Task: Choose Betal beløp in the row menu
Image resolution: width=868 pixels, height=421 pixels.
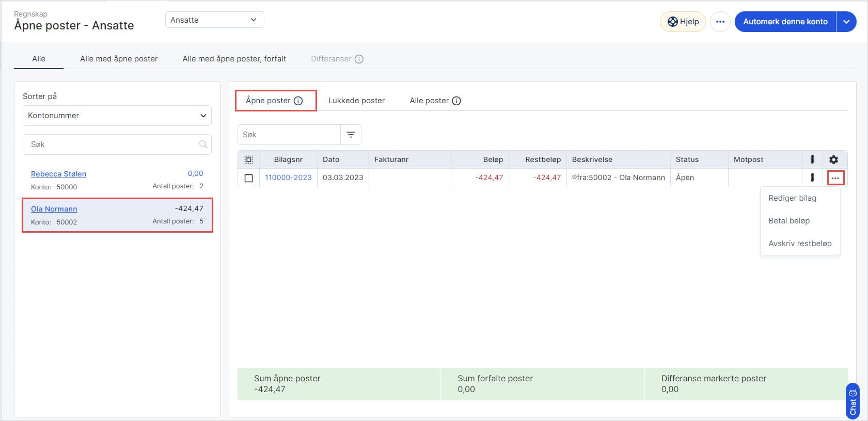Action: [788, 221]
